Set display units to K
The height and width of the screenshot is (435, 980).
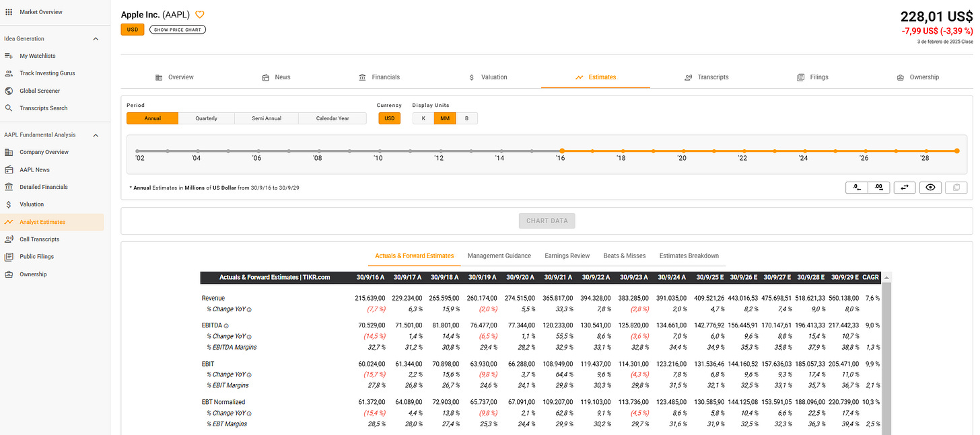point(423,118)
